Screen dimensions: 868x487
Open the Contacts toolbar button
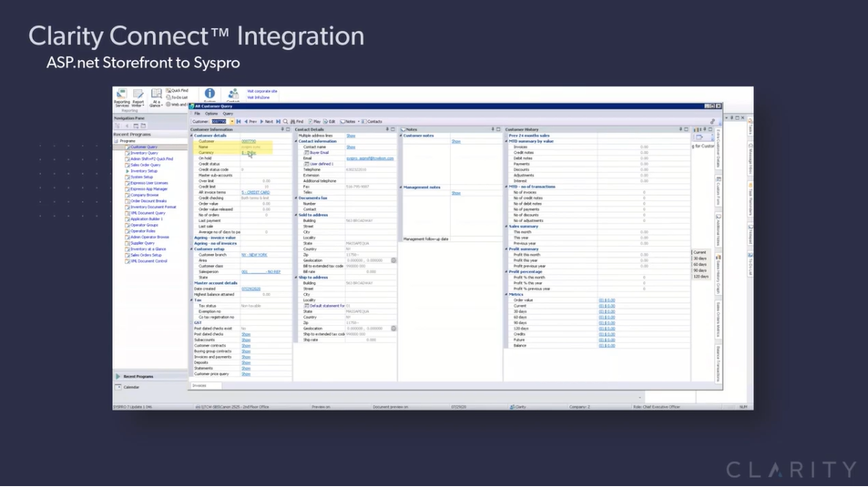pyautogui.click(x=372, y=121)
